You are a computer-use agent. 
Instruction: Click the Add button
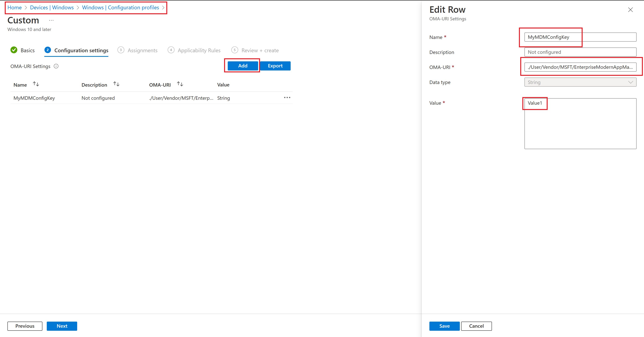(x=243, y=66)
